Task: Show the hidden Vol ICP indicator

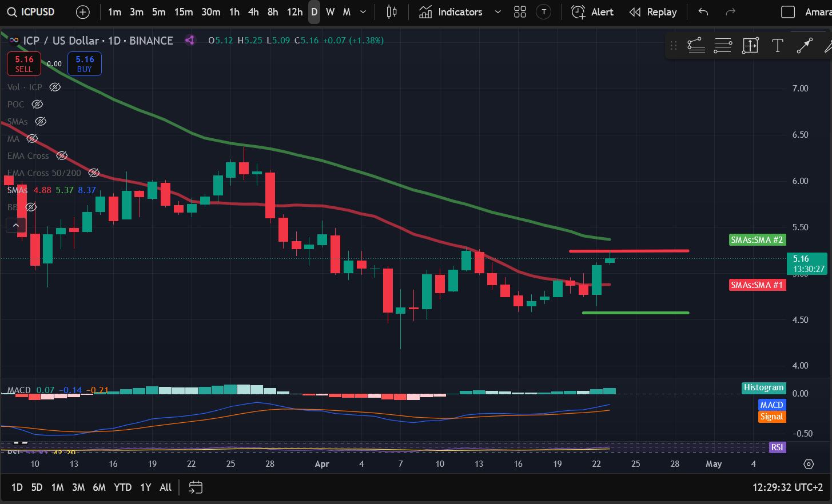Action: click(55, 87)
